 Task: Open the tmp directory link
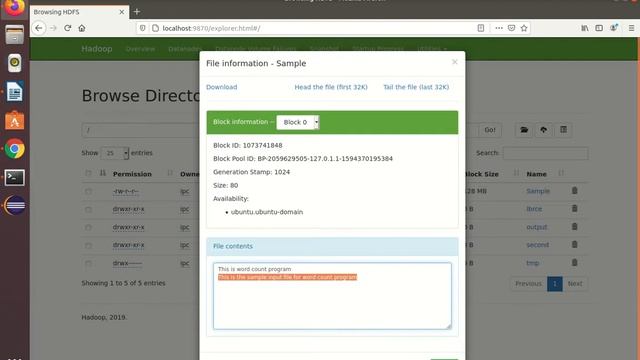[533, 263]
